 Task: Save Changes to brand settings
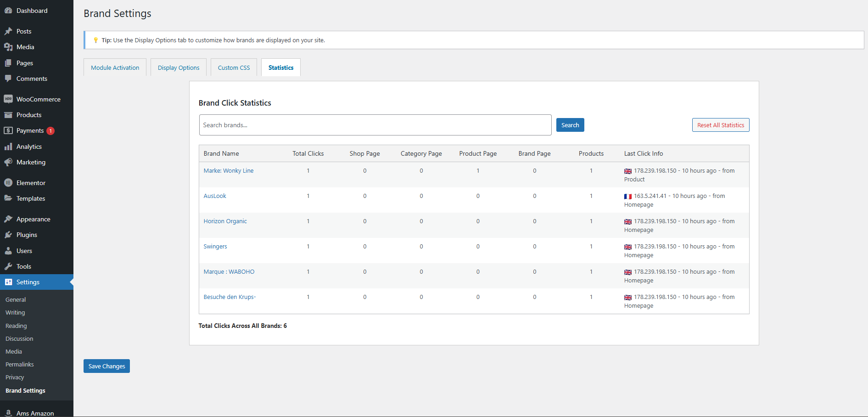(106, 366)
